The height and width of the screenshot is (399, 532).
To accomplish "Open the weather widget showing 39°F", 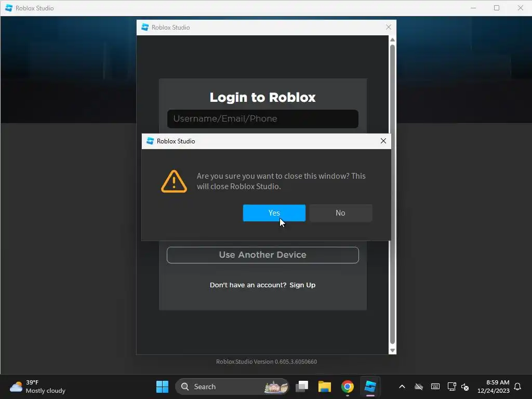I will click(37, 387).
